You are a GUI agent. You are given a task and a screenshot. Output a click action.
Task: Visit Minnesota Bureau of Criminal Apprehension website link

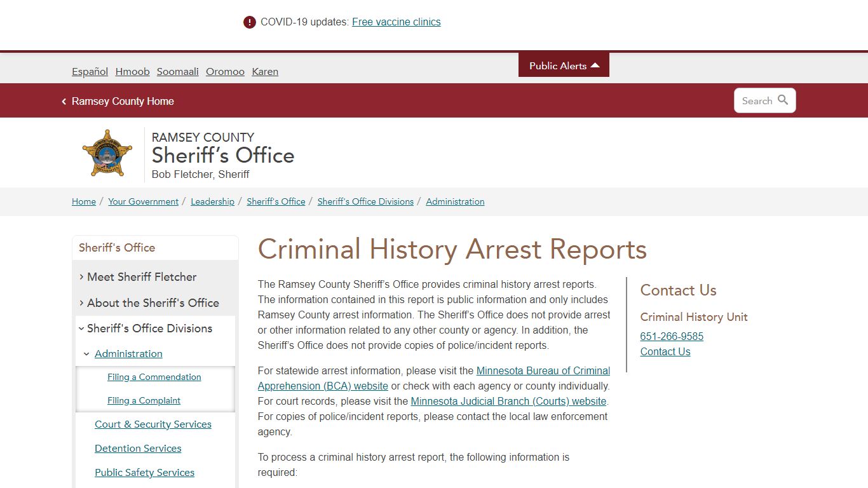(x=434, y=378)
